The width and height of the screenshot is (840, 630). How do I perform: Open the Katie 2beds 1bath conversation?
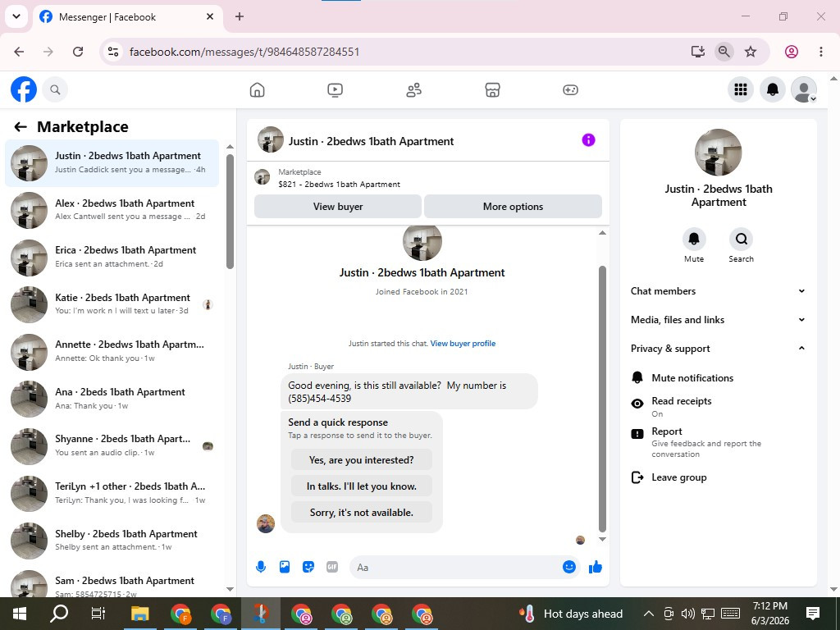(112, 304)
